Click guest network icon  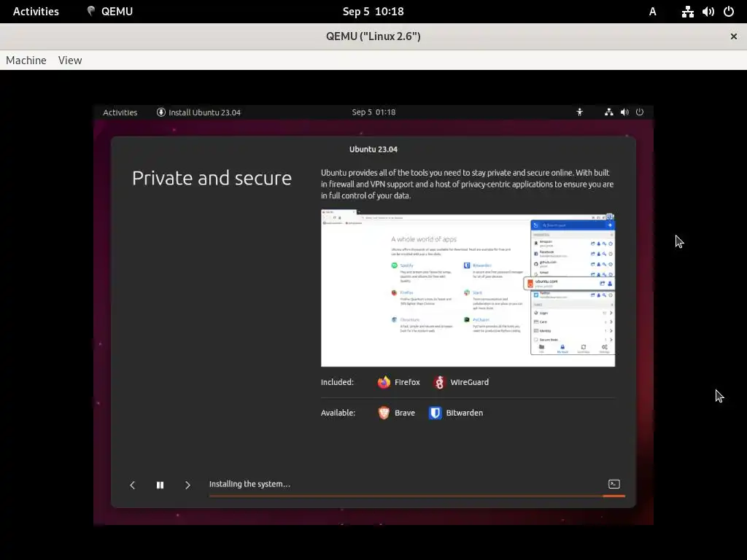(609, 112)
